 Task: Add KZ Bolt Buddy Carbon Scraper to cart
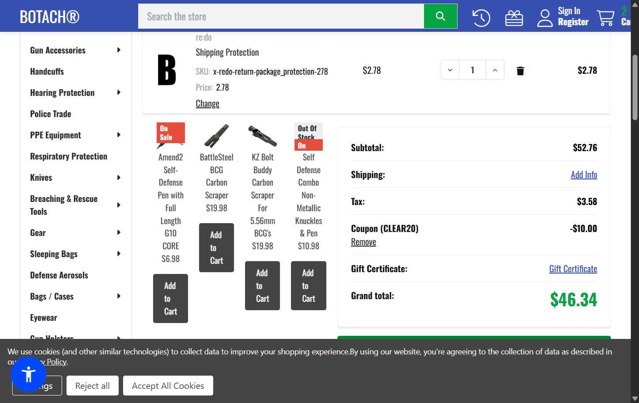(262, 286)
